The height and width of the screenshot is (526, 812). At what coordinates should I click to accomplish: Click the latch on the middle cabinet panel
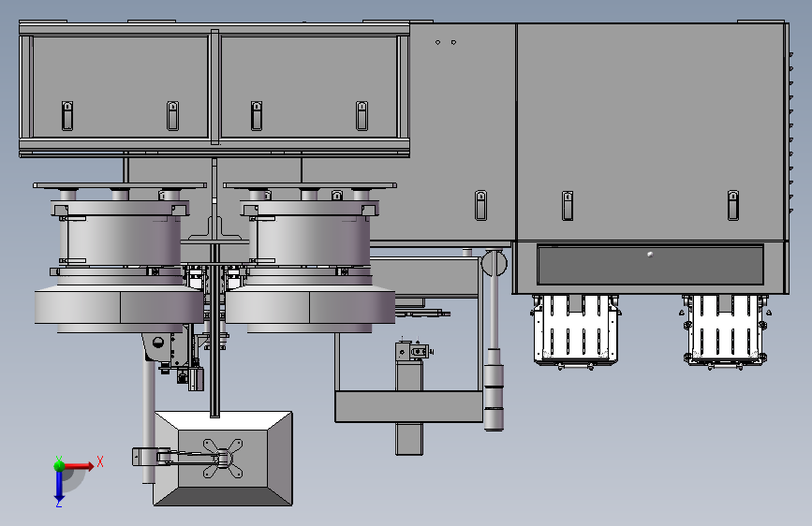480,206
